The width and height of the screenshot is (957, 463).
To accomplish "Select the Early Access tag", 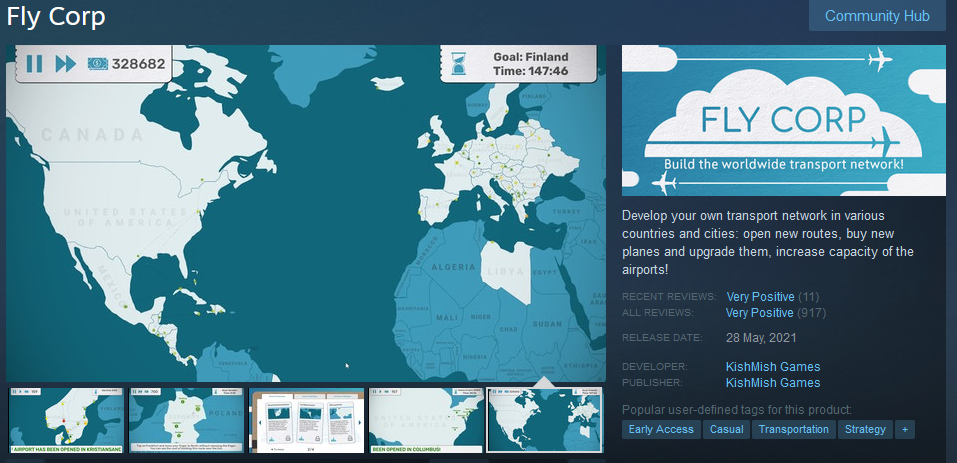I will [x=661, y=429].
